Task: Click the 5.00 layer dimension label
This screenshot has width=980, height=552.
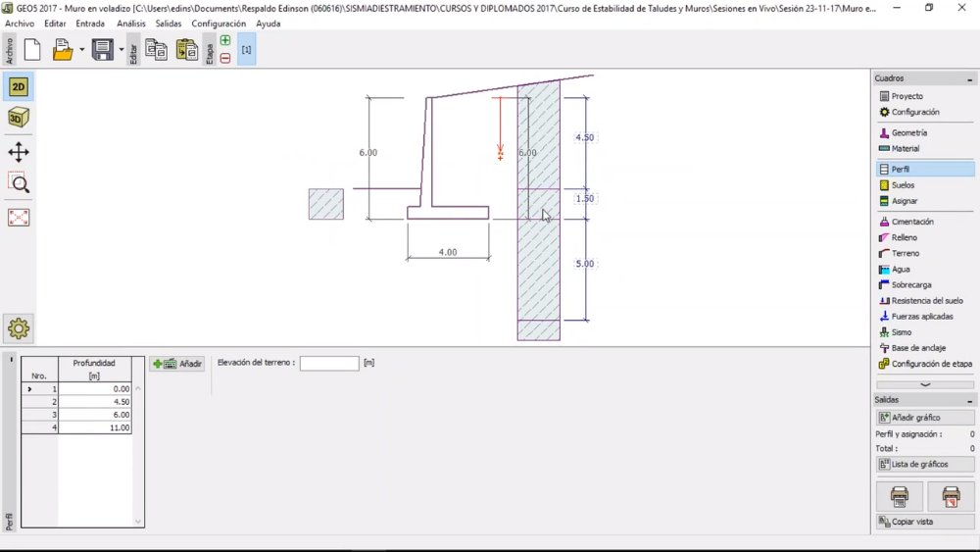Action: click(585, 264)
